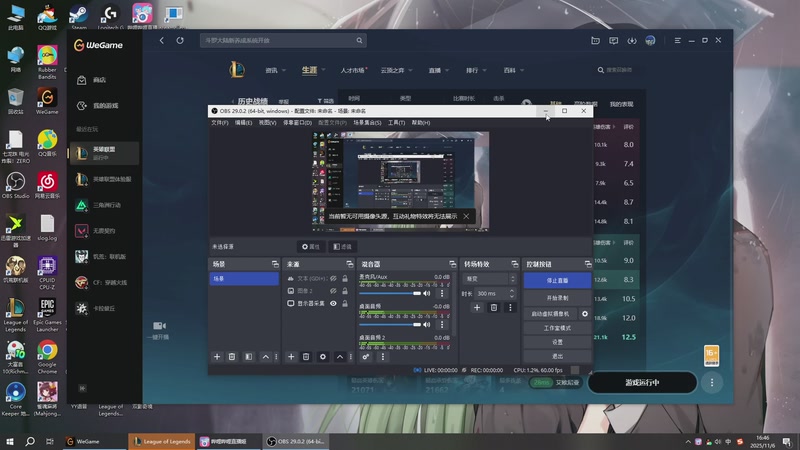Open 视图(V) menu in OBS
This screenshot has height=450, width=800.
267,123
